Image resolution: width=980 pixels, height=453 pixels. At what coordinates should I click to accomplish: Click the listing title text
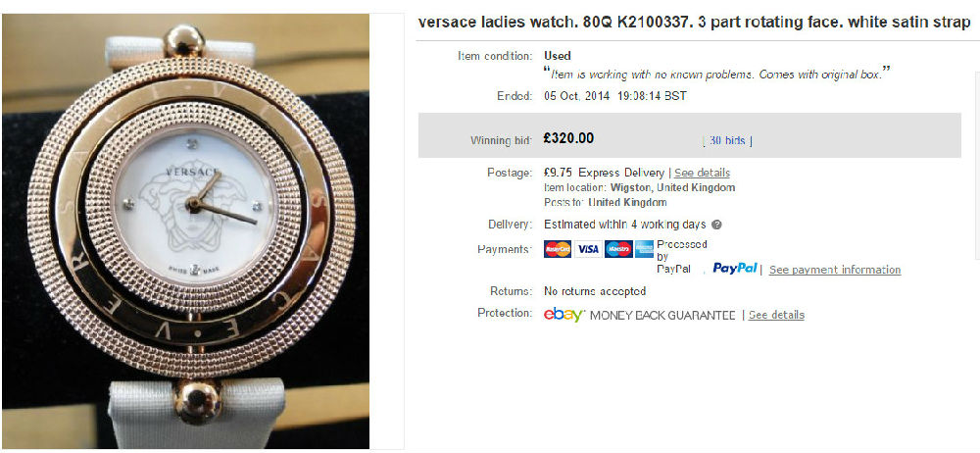(694, 23)
